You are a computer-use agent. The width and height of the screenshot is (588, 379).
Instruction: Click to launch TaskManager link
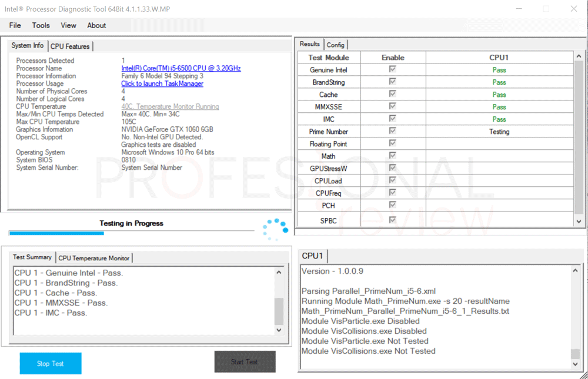click(x=162, y=84)
